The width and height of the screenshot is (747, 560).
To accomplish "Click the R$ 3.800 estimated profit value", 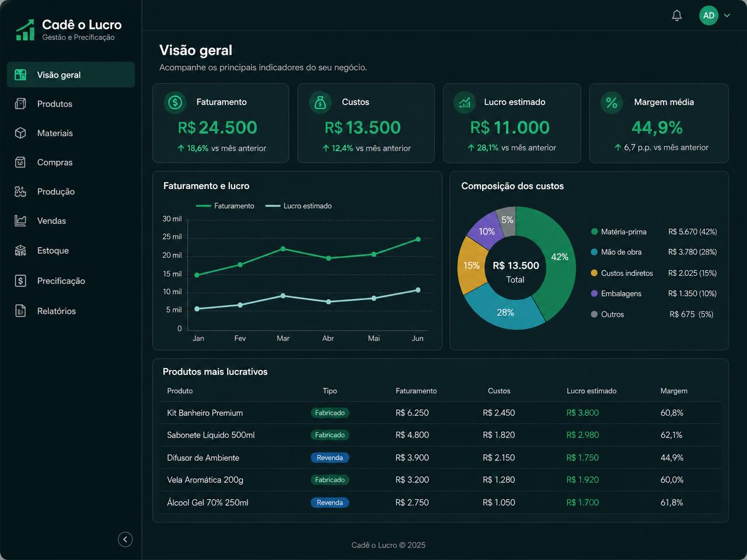I will [x=582, y=413].
